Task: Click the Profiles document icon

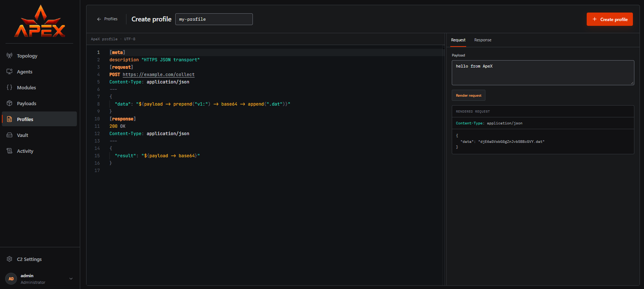Action: 10,119
